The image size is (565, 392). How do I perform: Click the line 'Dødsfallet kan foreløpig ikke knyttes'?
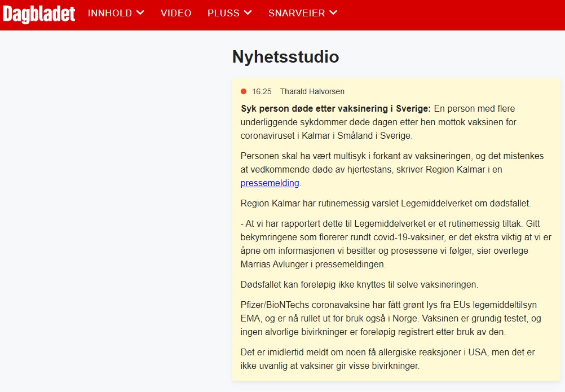tap(359, 284)
